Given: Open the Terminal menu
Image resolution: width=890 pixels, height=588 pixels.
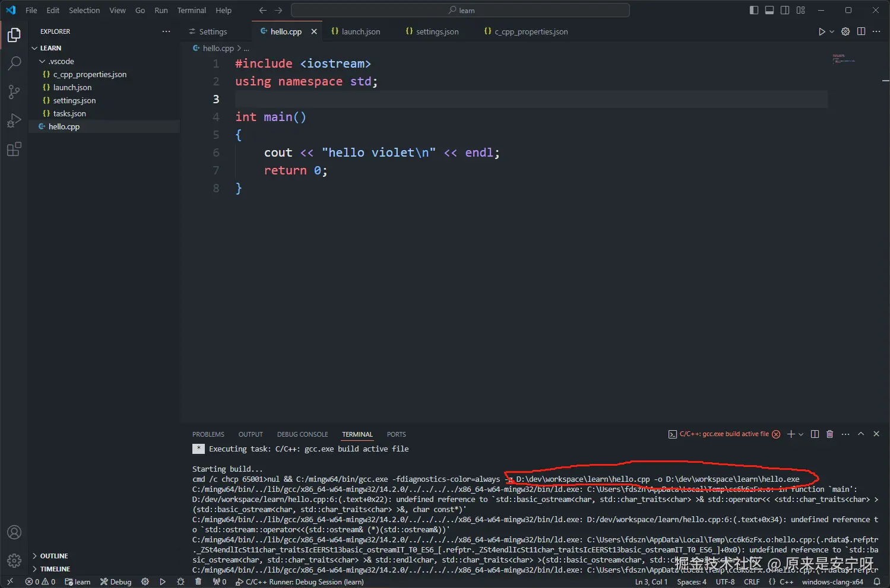Looking at the screenshot, I should pyautogui.click(x=191, y=10).
